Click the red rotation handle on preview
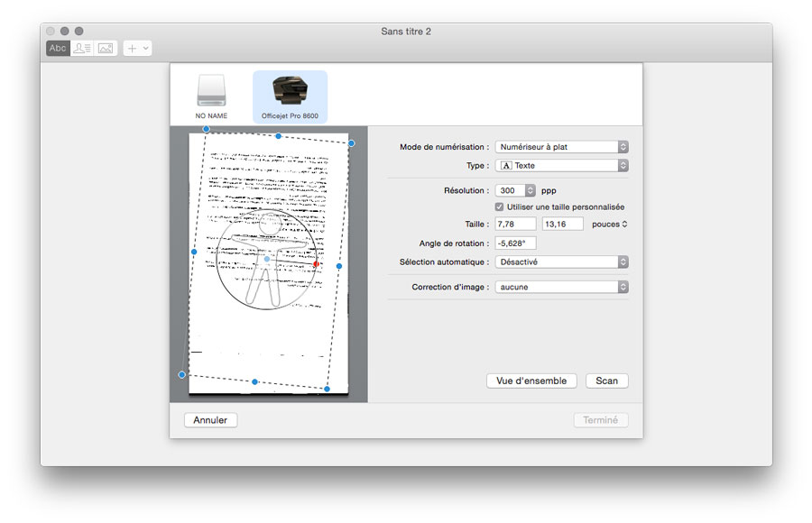Image resolution: width=812 pixels, height=523 pixels. (317, 264)
